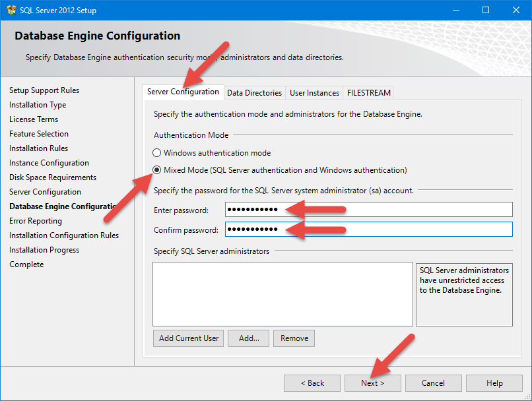This screenshot has width=532, height=401.
Task: Click the Confirm password field
Action: [368, 230]
